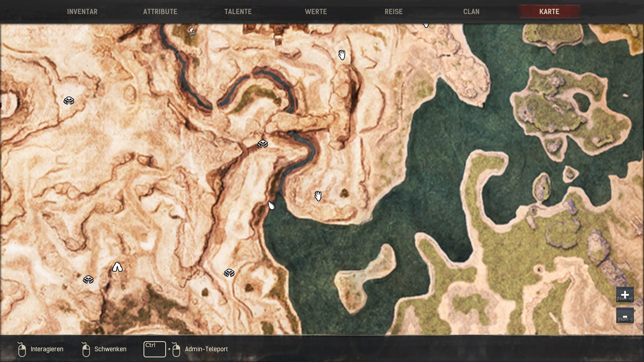Go to the REISE tab

393,12
